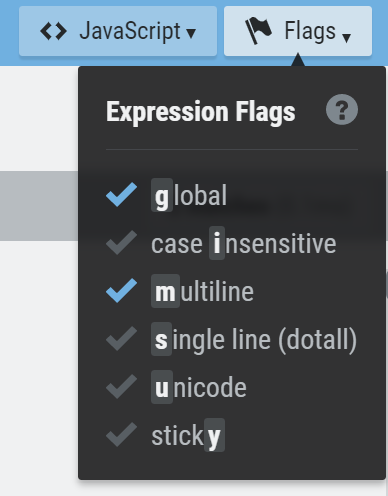The width and height of the screenshot is (388, 496).
Task: Turn on the unicode flag checkmark
Action: pos(121,386)
